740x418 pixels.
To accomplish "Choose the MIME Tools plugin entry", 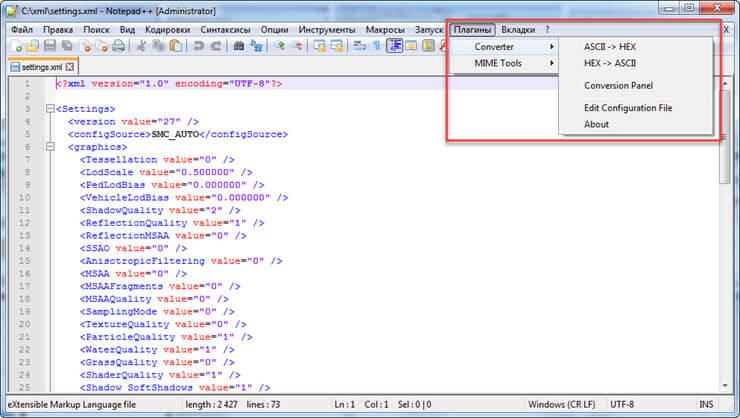I will coord(505,63).
